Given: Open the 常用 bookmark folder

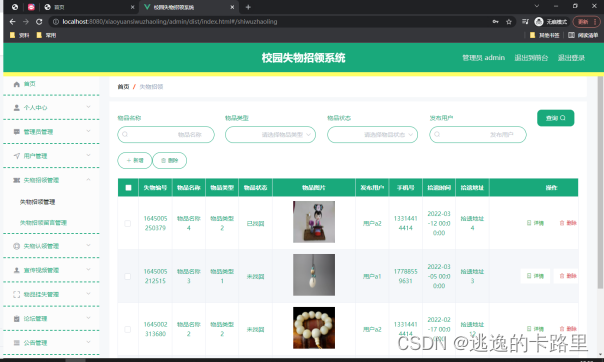Looking at the screenshot, I should 46,35.
